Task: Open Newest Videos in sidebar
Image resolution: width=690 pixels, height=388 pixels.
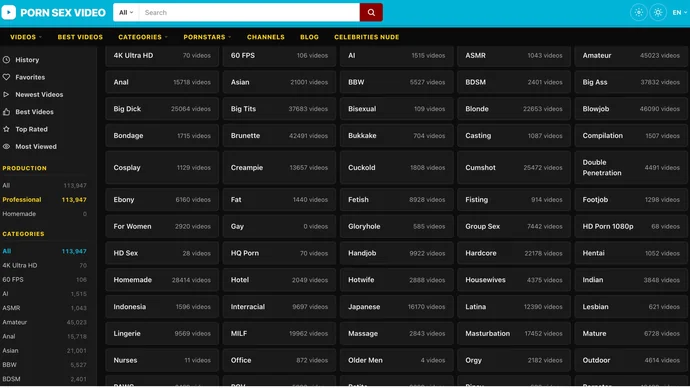Action: pos(39,94)
